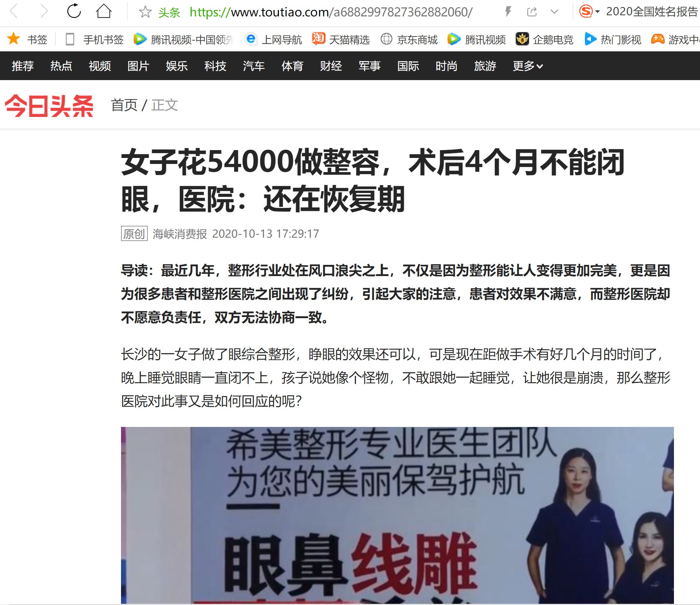Click the 上网导航 IE-style icon
The image size is (700, 605).
pyautogui.click(x=251, y=39)
